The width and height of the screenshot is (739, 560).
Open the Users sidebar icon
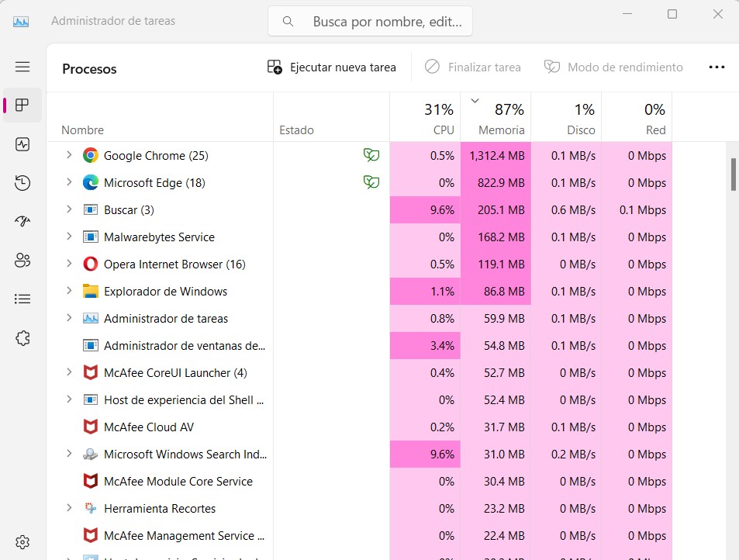pyautogui.click(x=22, y=260)
